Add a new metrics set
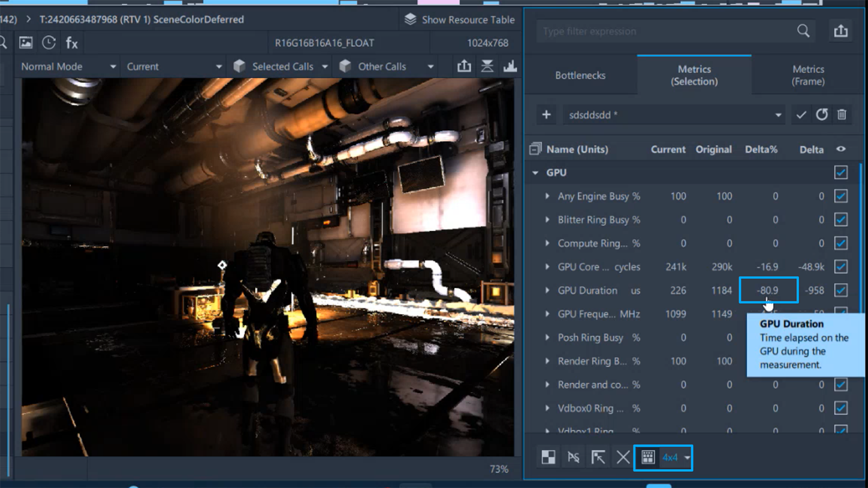Viewport: 868px width, 488px height. (546, 115)
